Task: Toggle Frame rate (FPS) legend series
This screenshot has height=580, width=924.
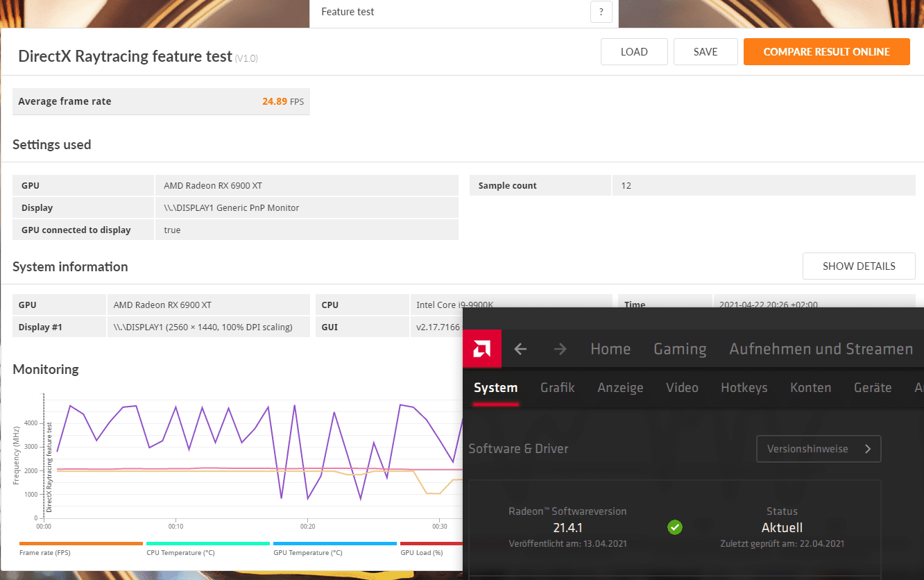Action: [x=80, y=548]
